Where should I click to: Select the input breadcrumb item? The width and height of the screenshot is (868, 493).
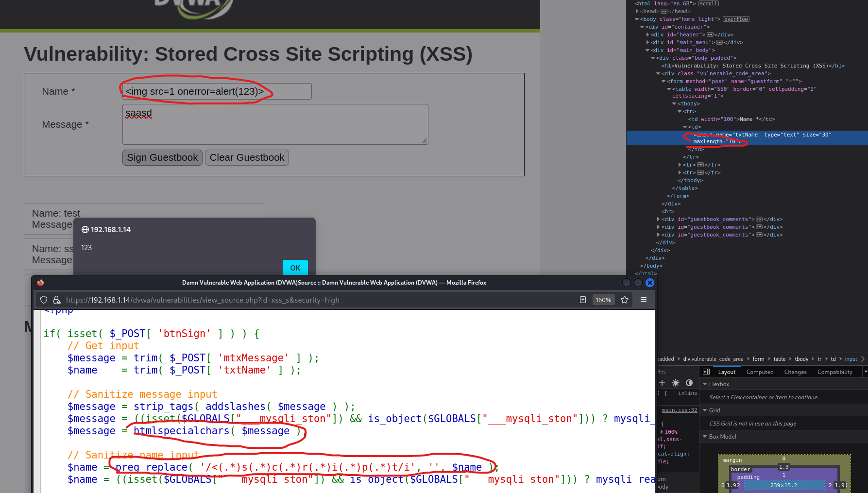coord(851,359)
